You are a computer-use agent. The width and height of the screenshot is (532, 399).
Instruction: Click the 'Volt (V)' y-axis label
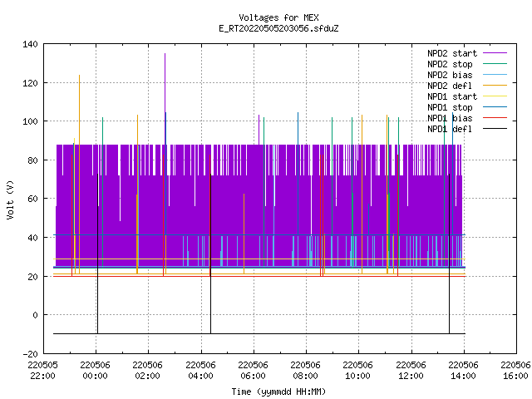(10, 200)
